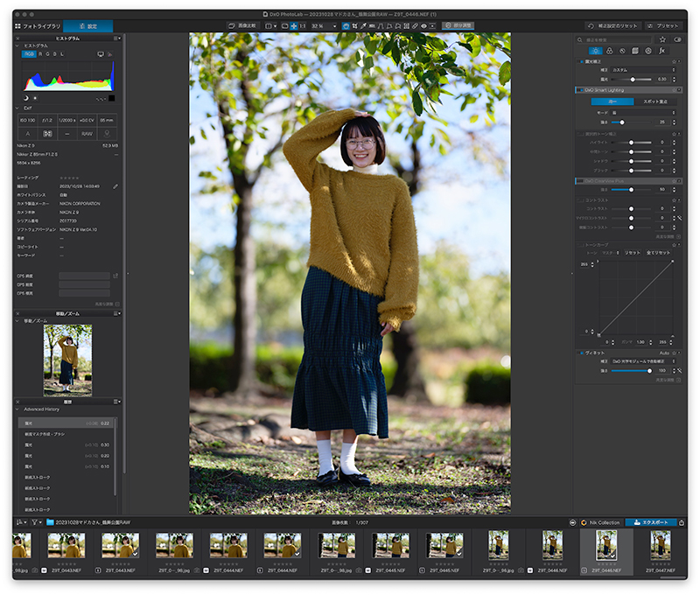The width and height of the screenshot is (700, 595).
Task: Adjust the exposure compensation slider handle
Action: pyautogui.click(x=633, y=80)
